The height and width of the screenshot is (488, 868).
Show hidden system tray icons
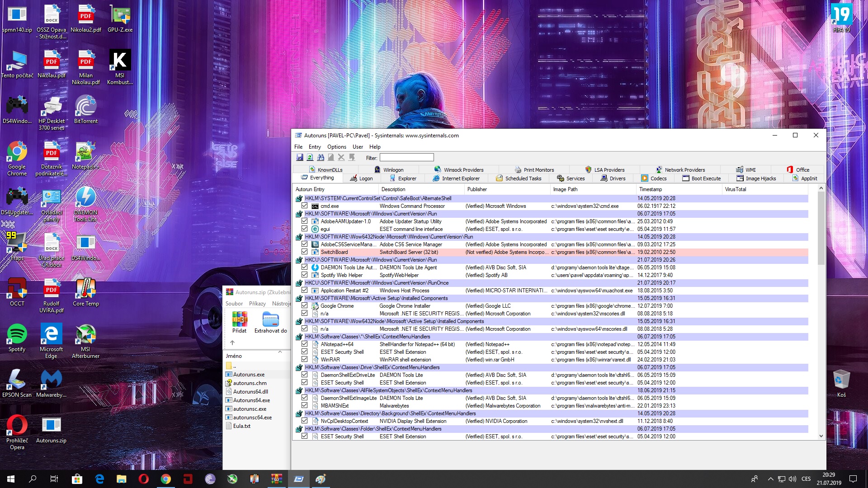[770, 479]
